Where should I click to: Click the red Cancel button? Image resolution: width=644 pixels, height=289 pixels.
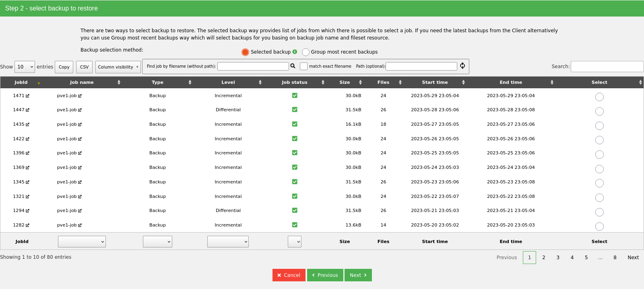pyautogui.click(x=289, y=275)
